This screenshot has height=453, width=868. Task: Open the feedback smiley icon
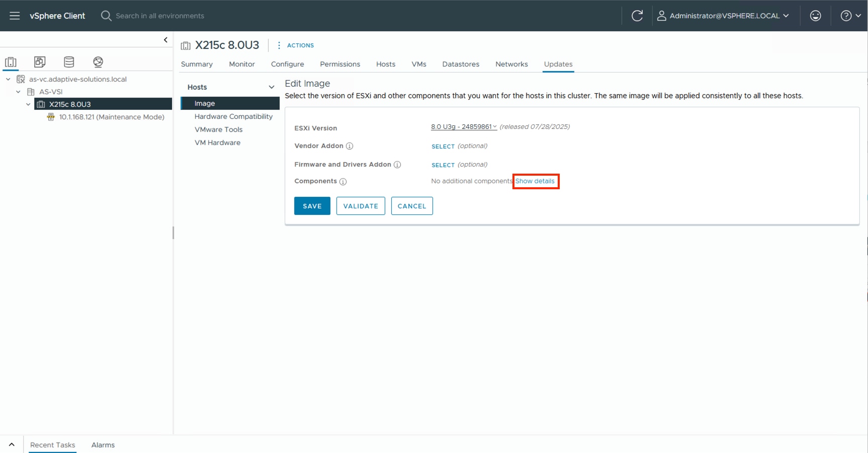tap(815, 16)
